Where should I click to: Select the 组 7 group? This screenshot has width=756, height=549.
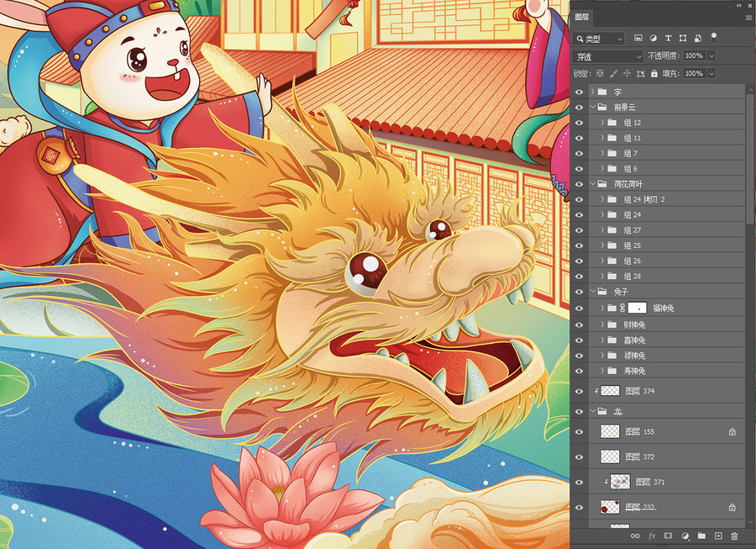pyautogui.click(x=667, y=153)
